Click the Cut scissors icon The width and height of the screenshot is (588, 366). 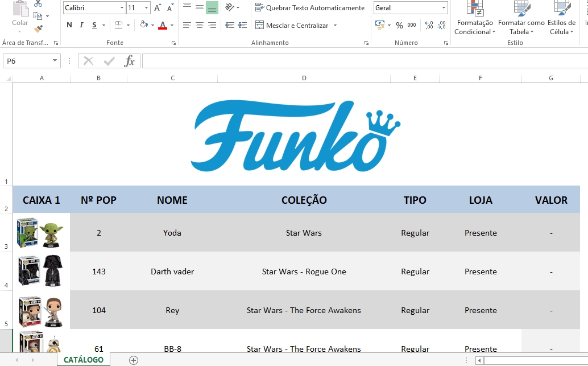click(x=38, y=3)
